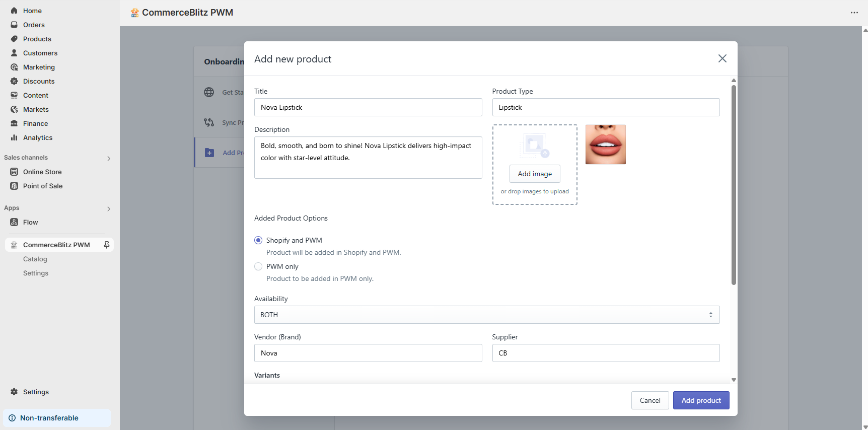The width and height of the screenshot is (868, 430).
Task: Click the Marketing target icon
Action: tap(14, 67)
